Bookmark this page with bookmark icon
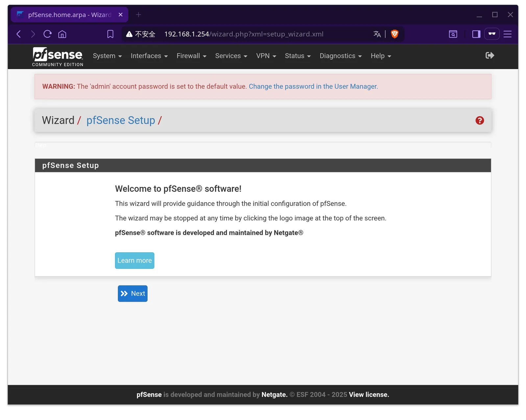Image resolution: width=526 pixels, height=420 pixels. pyautogui.click(x=110, y=34)
